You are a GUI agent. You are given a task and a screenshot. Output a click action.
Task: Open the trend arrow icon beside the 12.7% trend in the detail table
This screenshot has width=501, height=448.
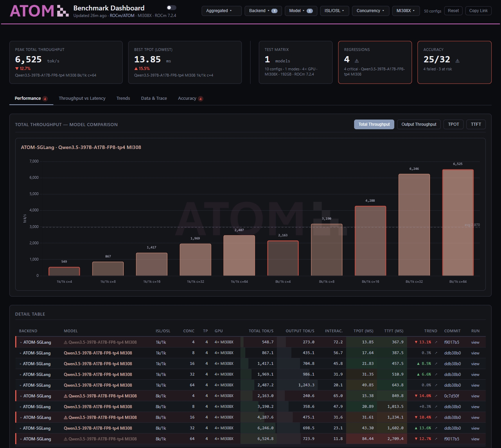point(436,439)
